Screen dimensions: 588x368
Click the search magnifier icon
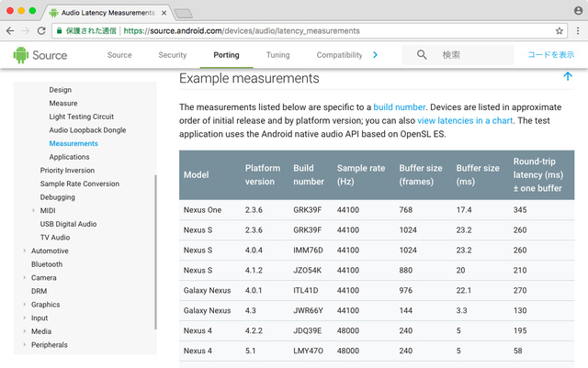[422, 55]
